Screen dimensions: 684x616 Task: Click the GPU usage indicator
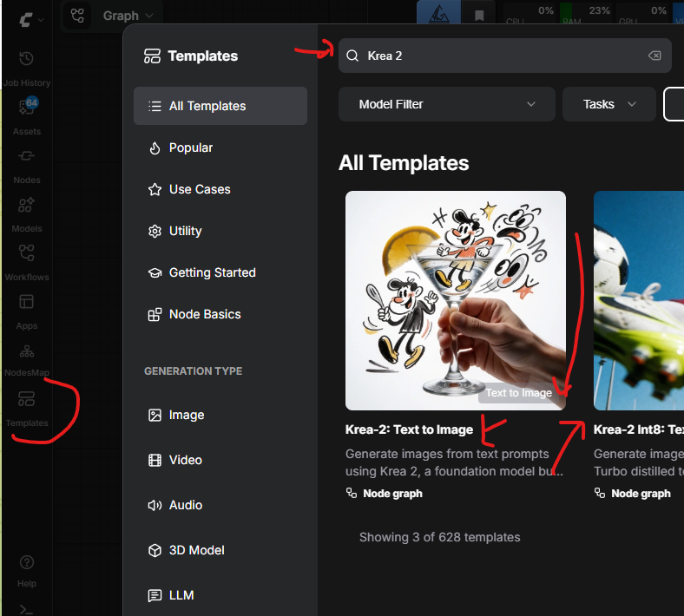642,12
